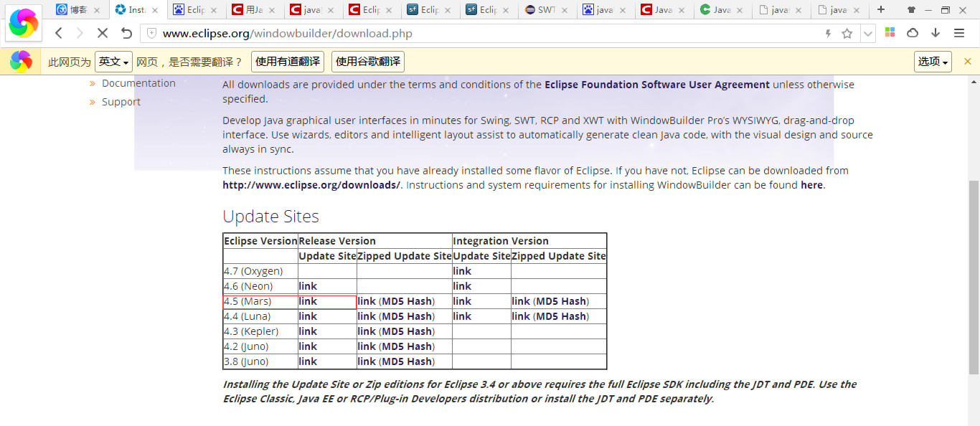Viewport: 980px width, 426px height.
Task: Open Juno 3.8 zipped update site link
Action: tap(367, 361)
